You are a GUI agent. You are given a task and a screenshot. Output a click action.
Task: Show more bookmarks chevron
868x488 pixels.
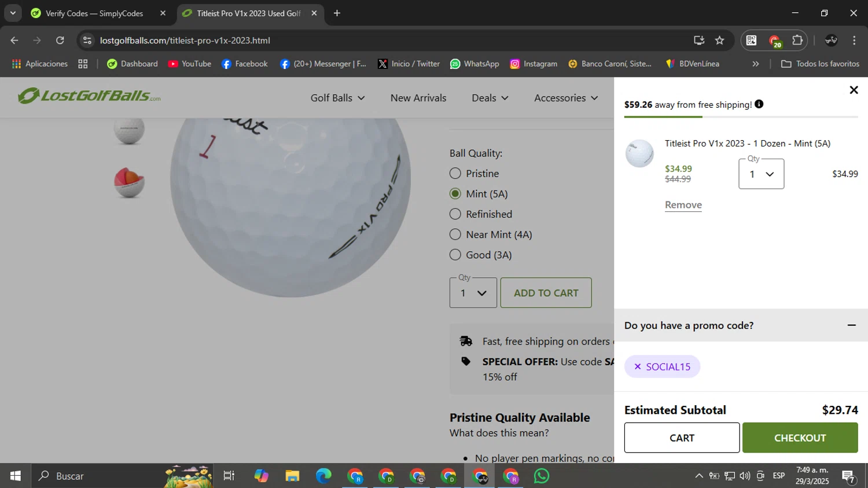(755, 64)
